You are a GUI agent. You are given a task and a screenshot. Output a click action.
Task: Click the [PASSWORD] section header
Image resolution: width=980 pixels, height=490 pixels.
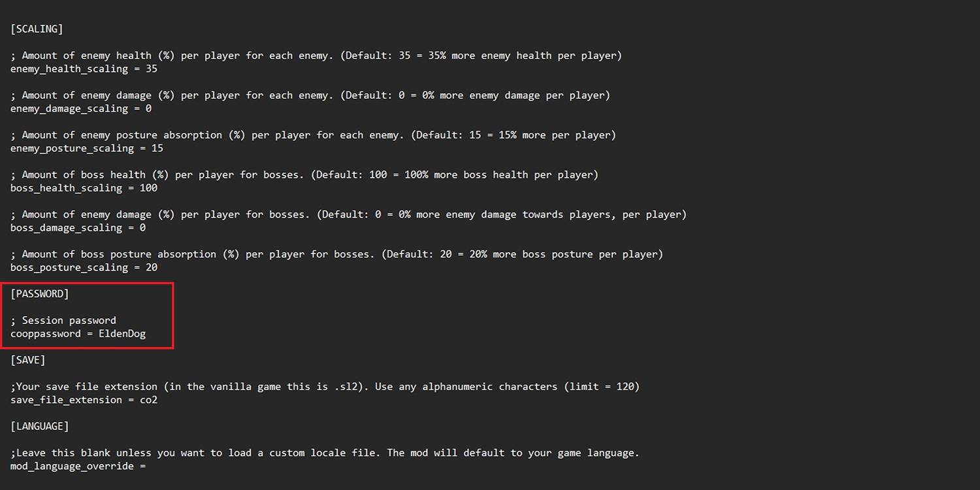click(x=40, y=294)
